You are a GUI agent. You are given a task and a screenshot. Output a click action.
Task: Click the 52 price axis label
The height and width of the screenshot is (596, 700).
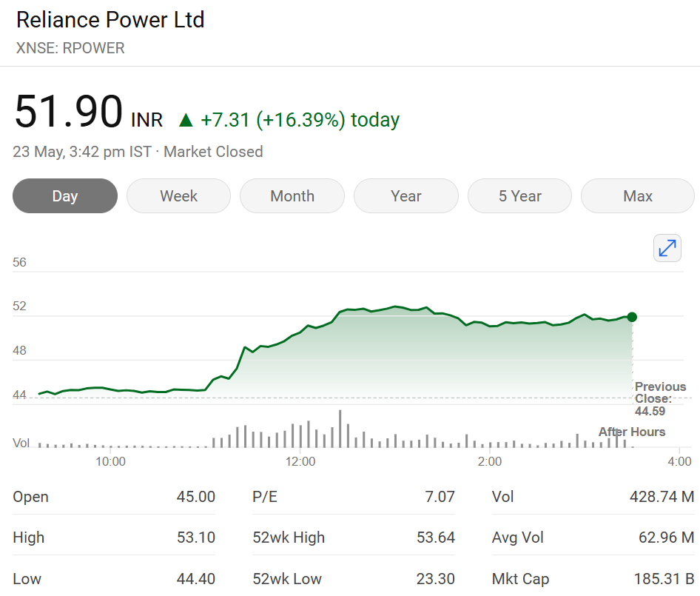point(20,306)
